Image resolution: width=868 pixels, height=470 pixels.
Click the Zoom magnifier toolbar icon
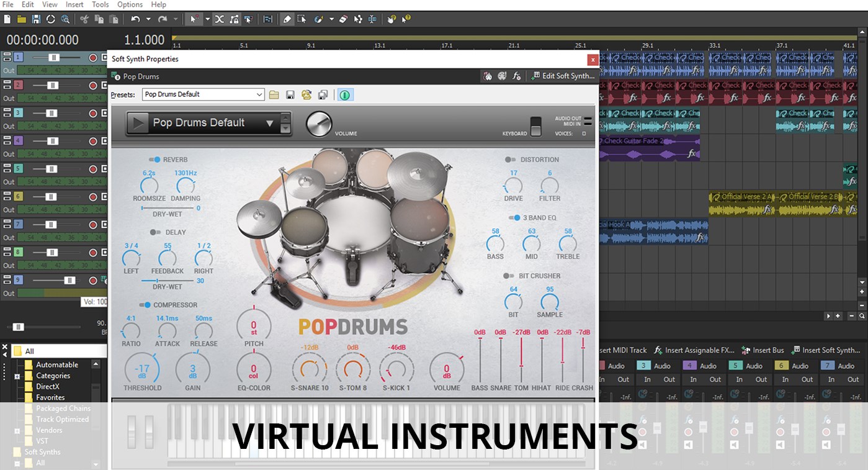[x=65, y=19]
